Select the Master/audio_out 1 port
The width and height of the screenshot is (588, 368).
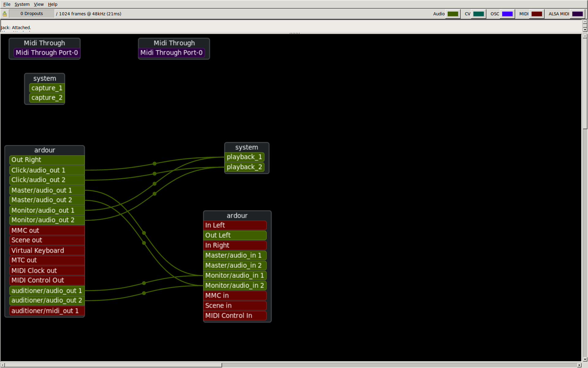coord(47,190)
